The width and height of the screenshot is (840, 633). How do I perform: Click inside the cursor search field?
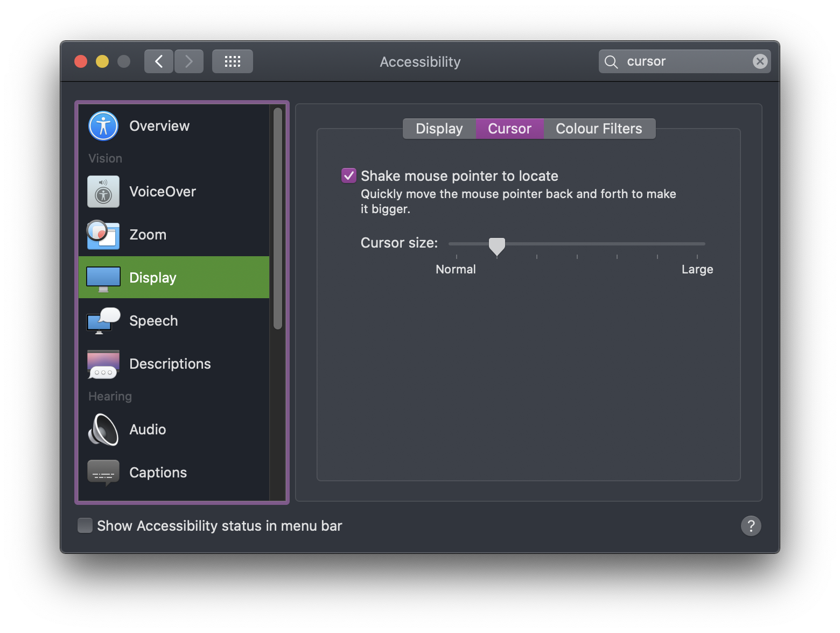(684, 61)
